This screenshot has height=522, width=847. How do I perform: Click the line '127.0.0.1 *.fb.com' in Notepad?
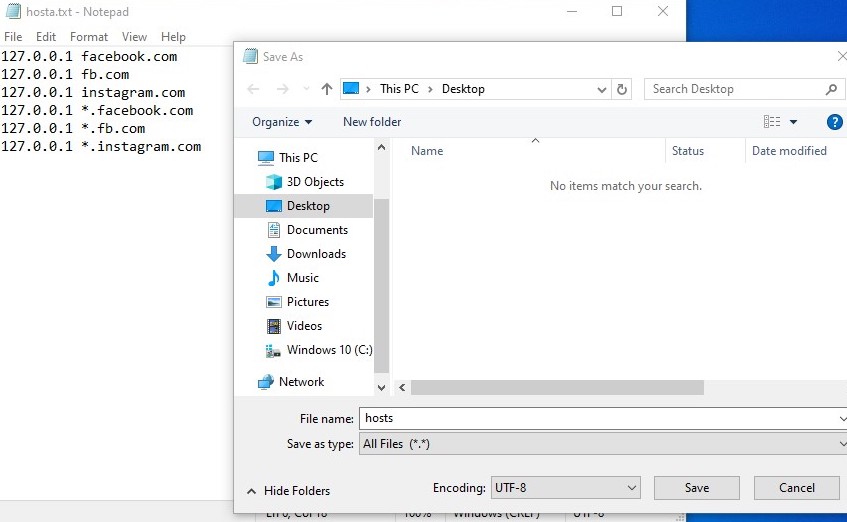coord(73,129)
